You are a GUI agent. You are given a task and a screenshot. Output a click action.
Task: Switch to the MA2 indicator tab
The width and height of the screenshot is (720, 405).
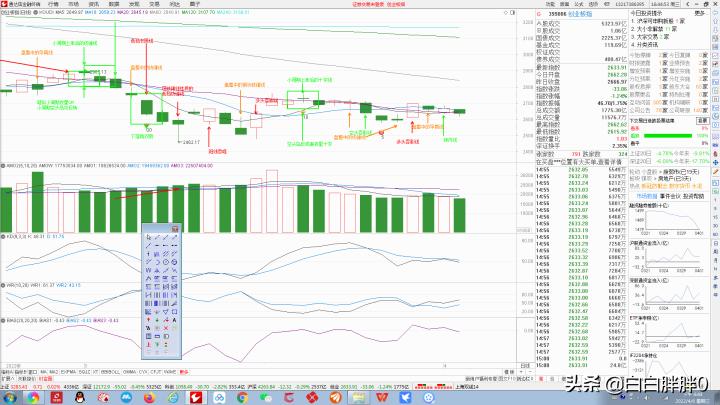(x=54, y=372)
